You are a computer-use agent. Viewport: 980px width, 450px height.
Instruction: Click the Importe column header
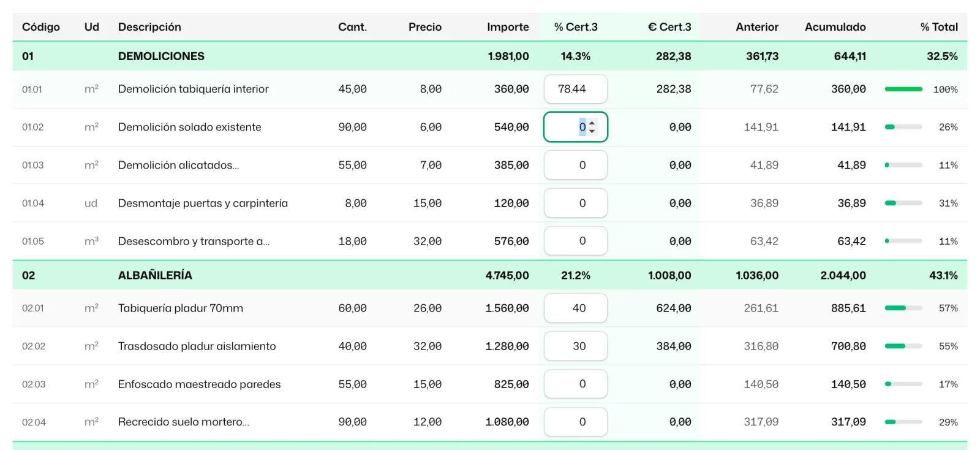coord(508,27)
